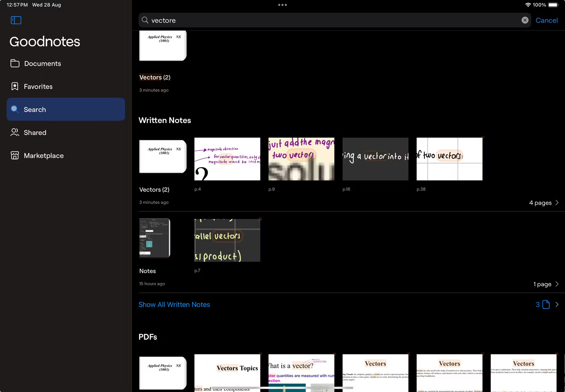
Task: Click the Wi-Fi icon in the status bar
Action: point(528,5)
